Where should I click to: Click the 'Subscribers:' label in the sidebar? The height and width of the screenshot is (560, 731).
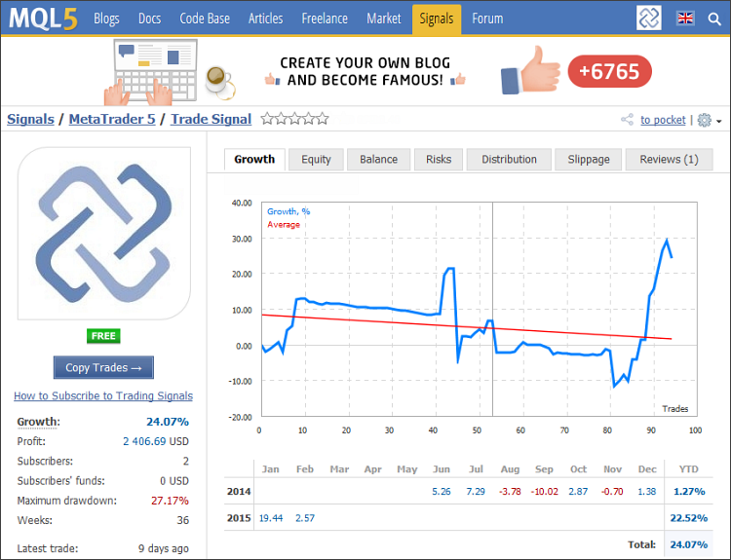45,462
